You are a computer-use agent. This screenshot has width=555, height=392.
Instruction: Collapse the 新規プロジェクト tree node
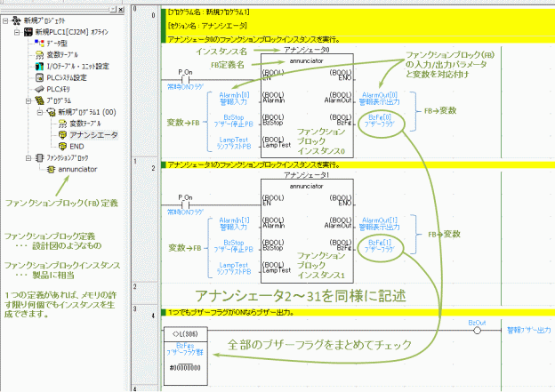[5, 20]
